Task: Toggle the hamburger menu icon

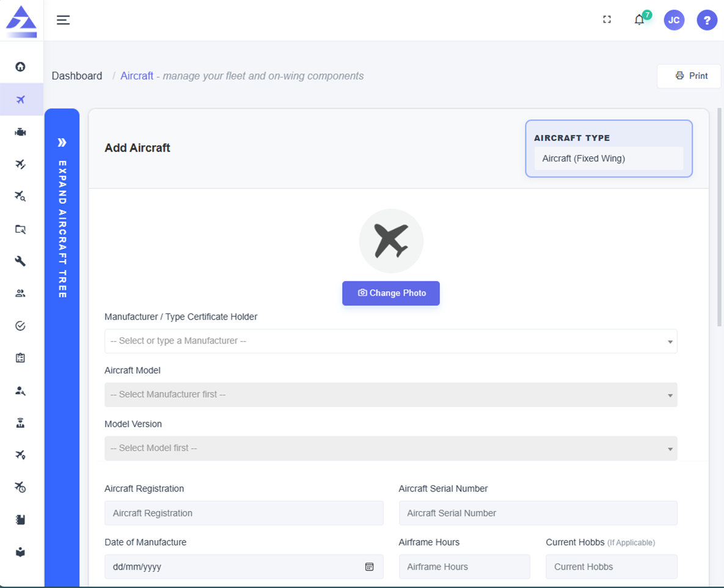Action: click(64, 20)
